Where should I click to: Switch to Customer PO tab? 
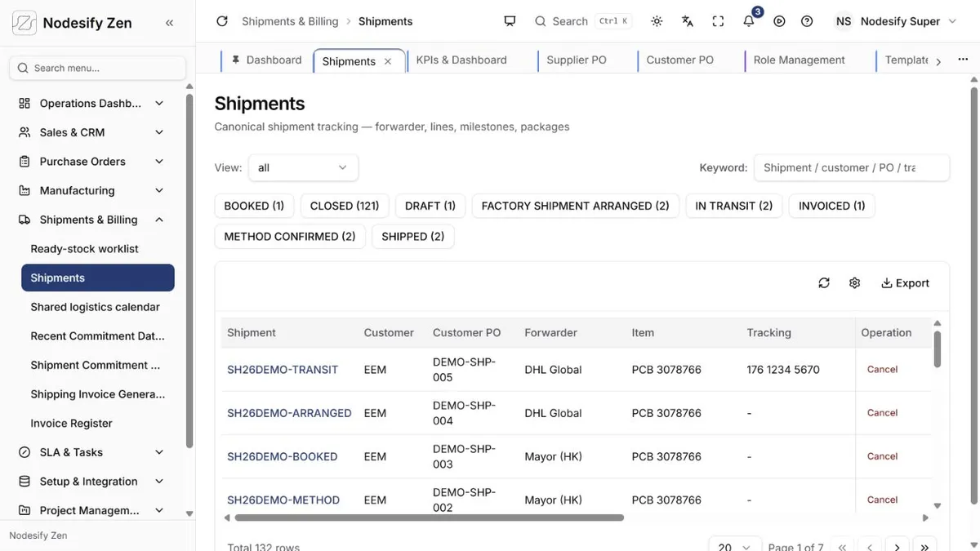coord(679,60)
